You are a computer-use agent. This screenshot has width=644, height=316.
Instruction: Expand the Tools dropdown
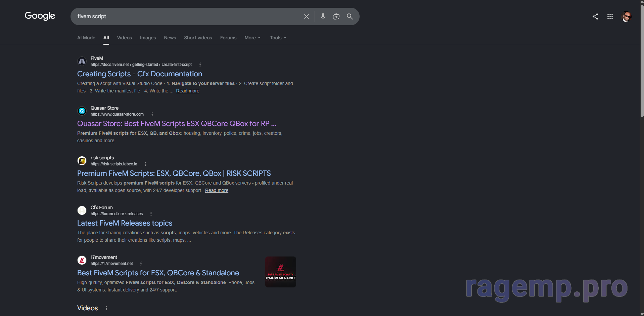coord(278,38)
